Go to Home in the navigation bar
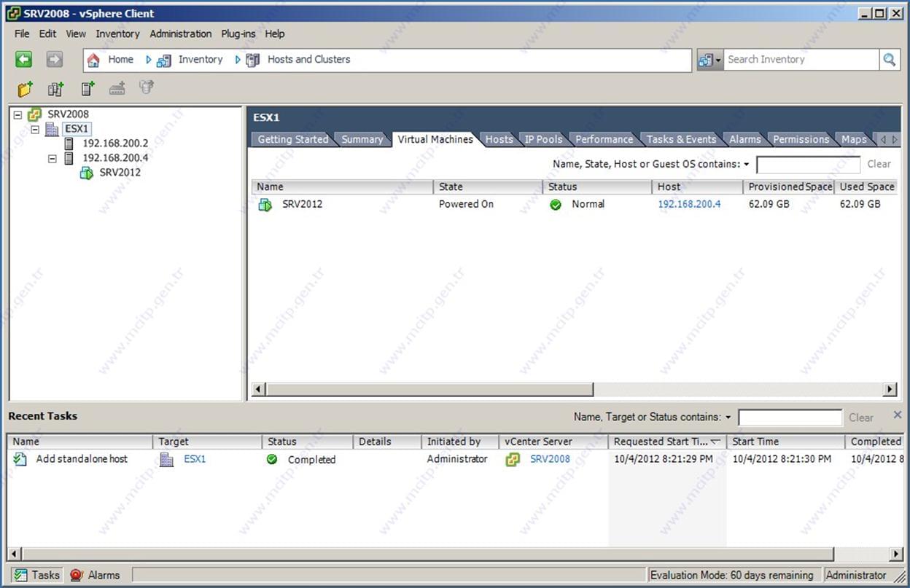 tap(120, 60)
